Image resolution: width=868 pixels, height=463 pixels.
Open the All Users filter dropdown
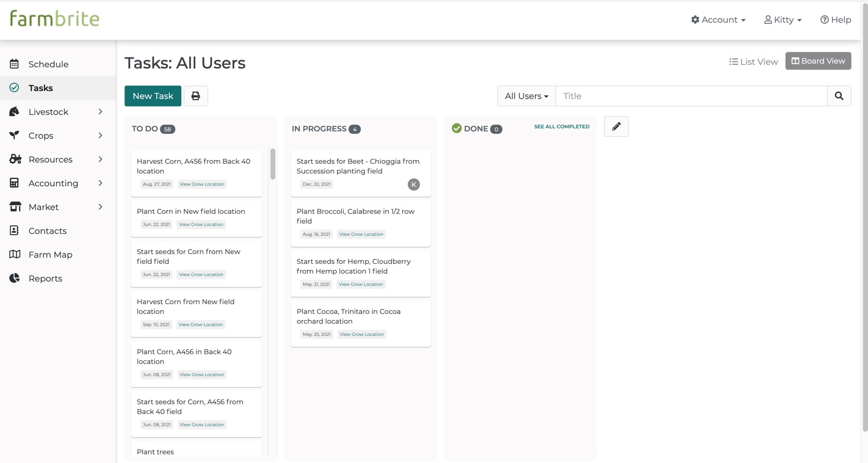[x=526, y=96]
